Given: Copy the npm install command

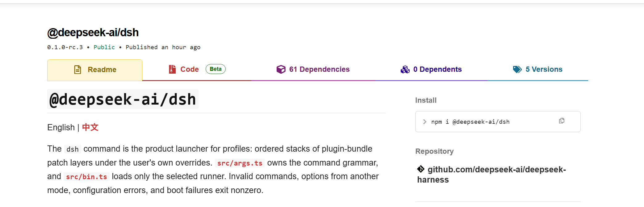Looking at the screenshot, I should [x=562, y=121].
